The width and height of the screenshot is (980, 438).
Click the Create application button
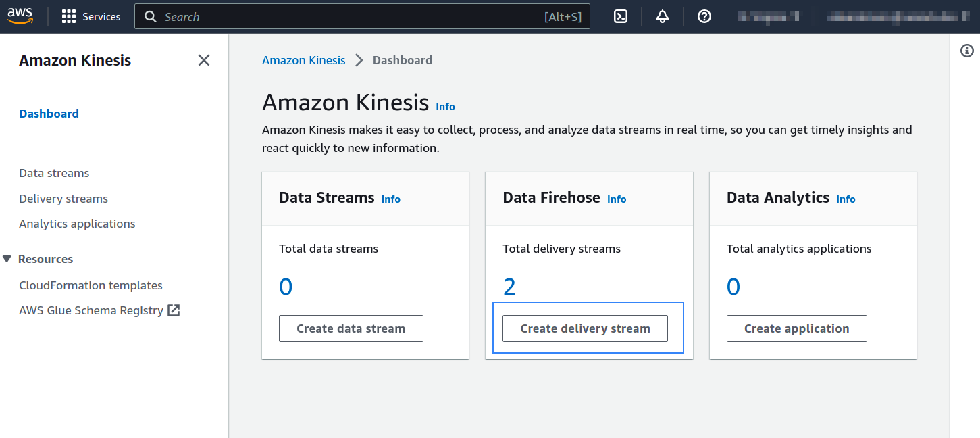click(x=797, y=328)
